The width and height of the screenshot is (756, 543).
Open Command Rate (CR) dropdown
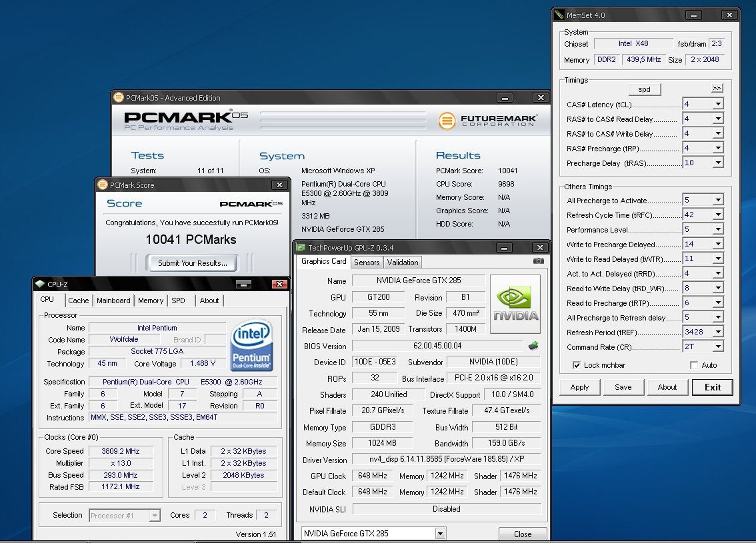(x=718, y=346)
